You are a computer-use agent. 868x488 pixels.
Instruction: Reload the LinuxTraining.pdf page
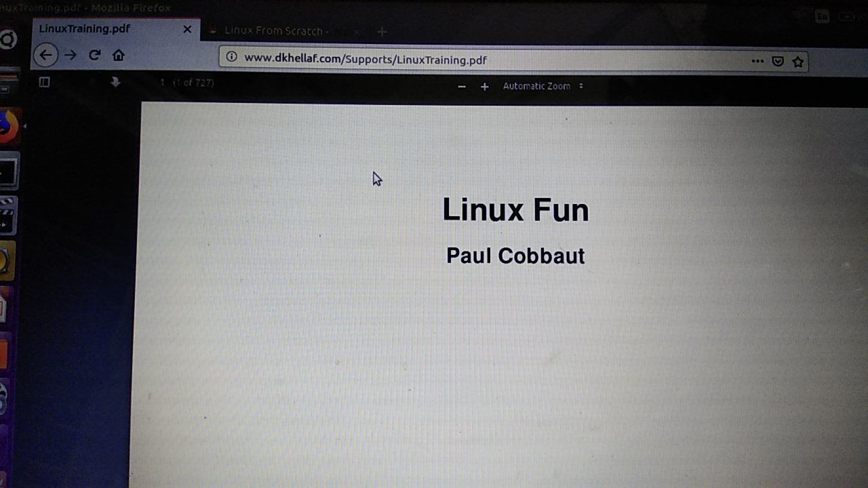tap(94, 55)
